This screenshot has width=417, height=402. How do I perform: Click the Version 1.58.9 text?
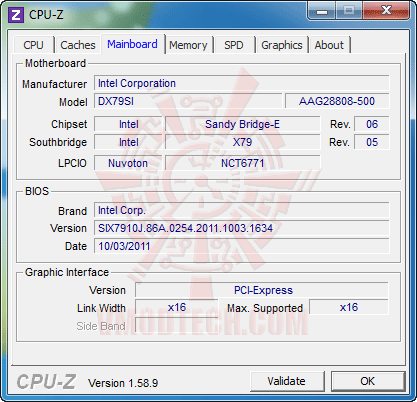(x=123, y=383)
